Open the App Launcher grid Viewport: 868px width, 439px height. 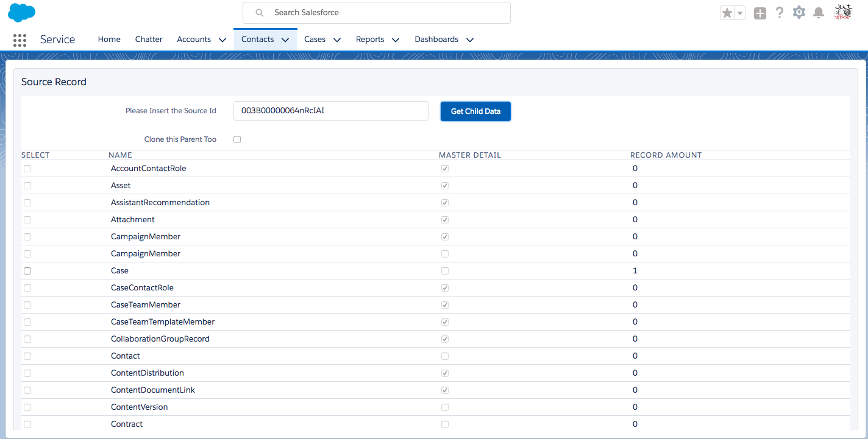[20, 40]
